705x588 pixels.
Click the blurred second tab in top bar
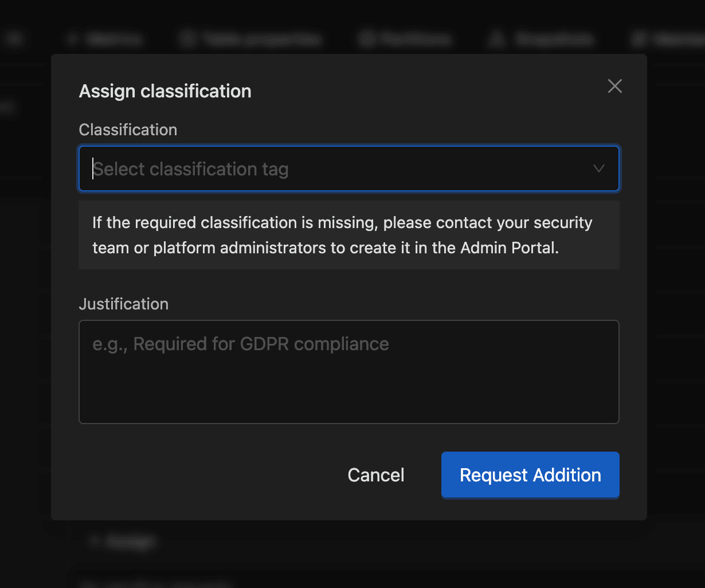click(250, 39)
